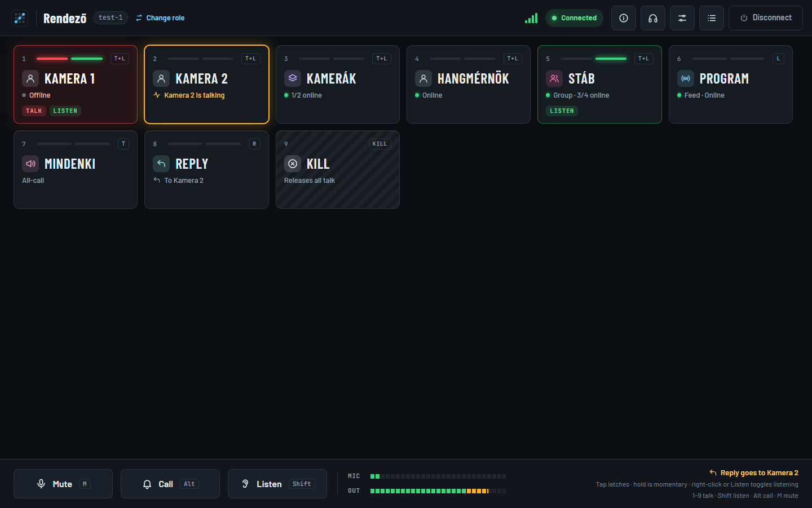Click the Kill circle-x icon
The width and height of the screenshot is (812, 508).
tap(293, 164)
